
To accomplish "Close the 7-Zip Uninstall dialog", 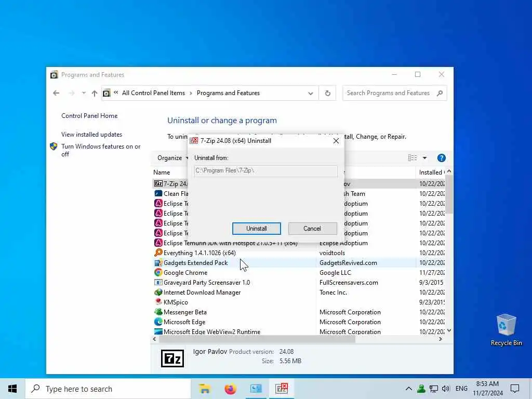I will (x=336, y=141).
